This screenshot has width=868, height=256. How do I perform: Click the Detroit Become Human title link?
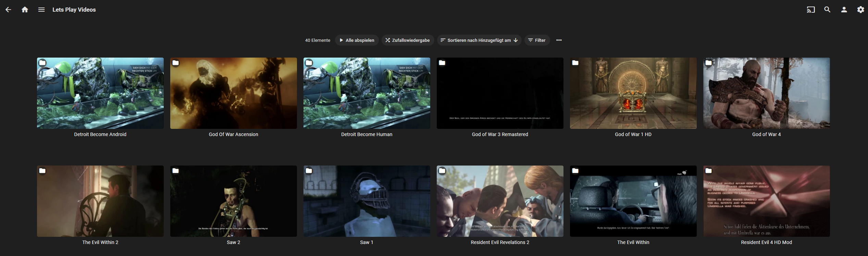coord(367,134)
